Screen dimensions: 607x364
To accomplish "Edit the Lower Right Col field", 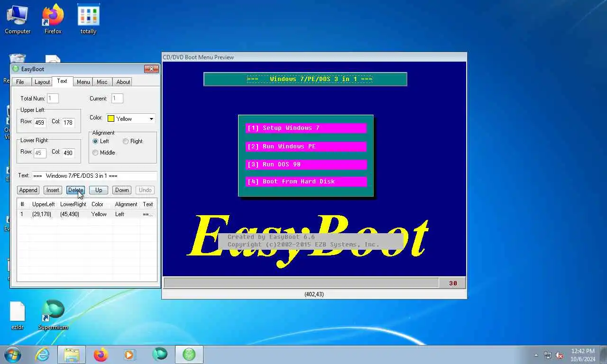I will (x=68, y=153).
